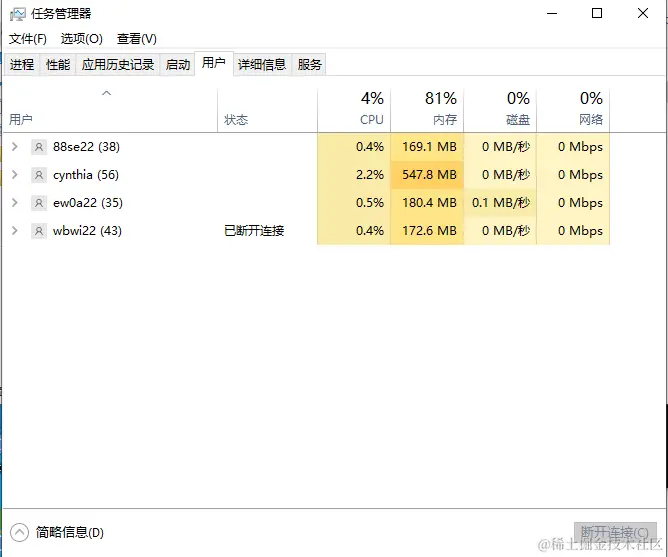Click the 169.1 MB memory value

429,147
